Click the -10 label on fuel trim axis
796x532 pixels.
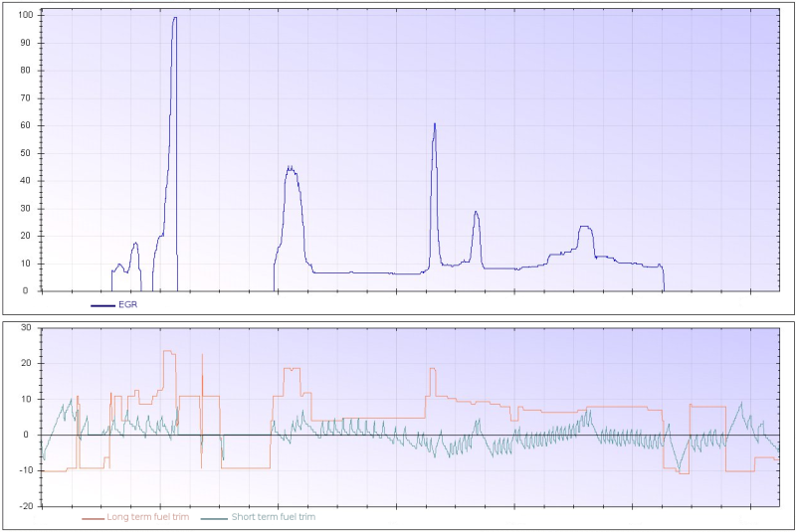tap(26, 470)
